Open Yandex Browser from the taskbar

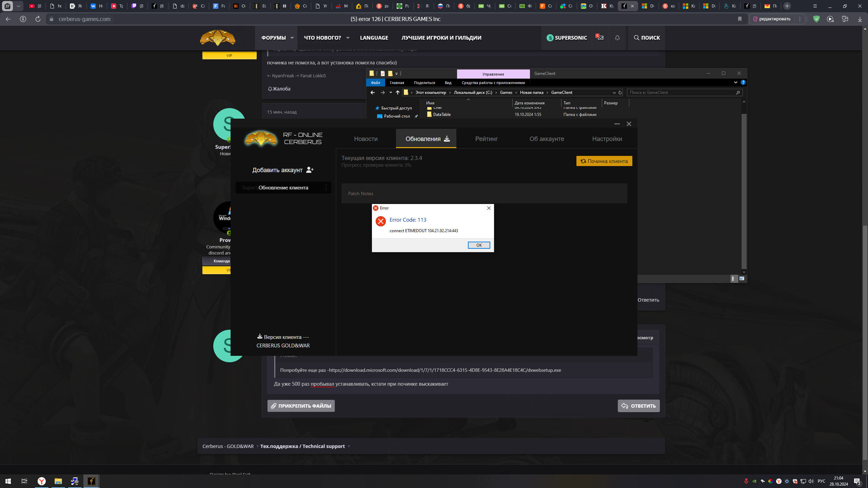[x=41, y=481]
